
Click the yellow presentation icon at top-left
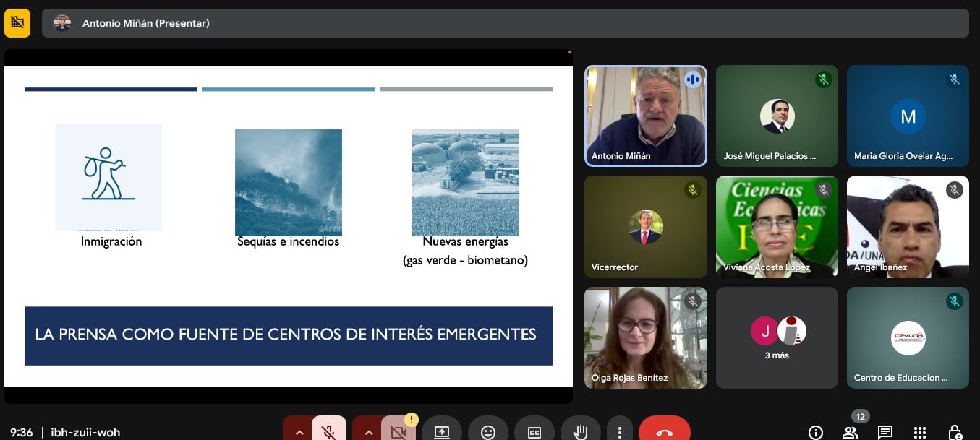point(17,23)
